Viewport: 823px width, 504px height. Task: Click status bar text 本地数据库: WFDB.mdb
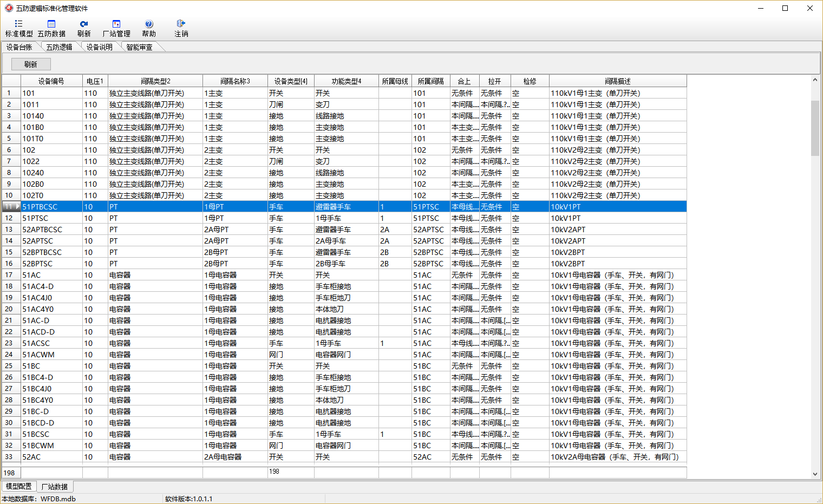[39, 499]
